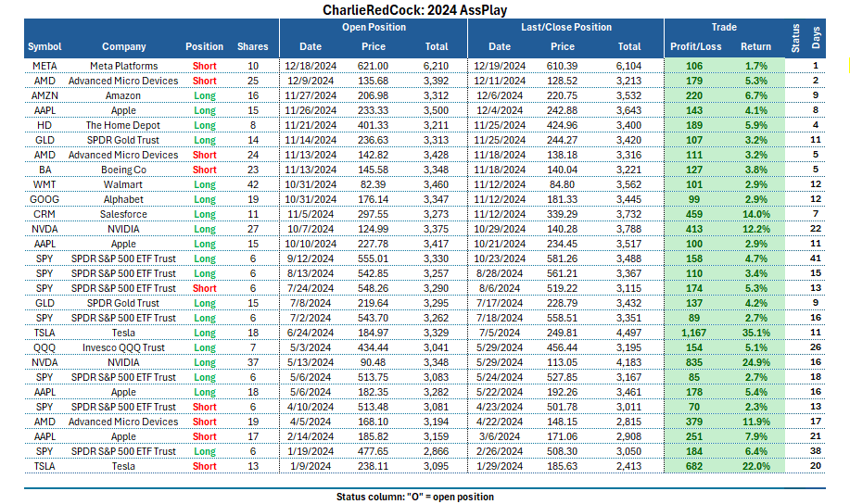Click the Long position in the AMZN row
This screenshot has width=850, height=504.
pos(204,96)
